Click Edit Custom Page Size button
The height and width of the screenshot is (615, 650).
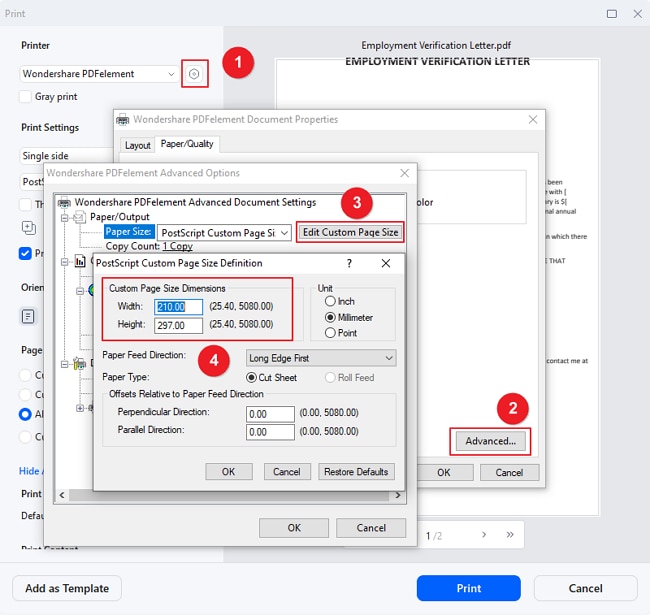(x=350, y=232)
